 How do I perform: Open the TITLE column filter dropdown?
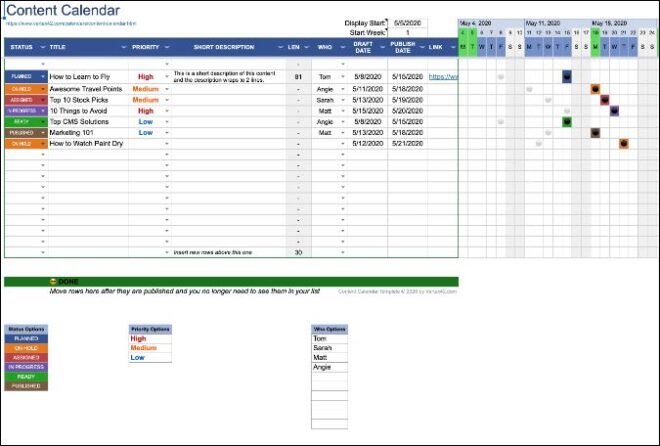click(124, 47)
